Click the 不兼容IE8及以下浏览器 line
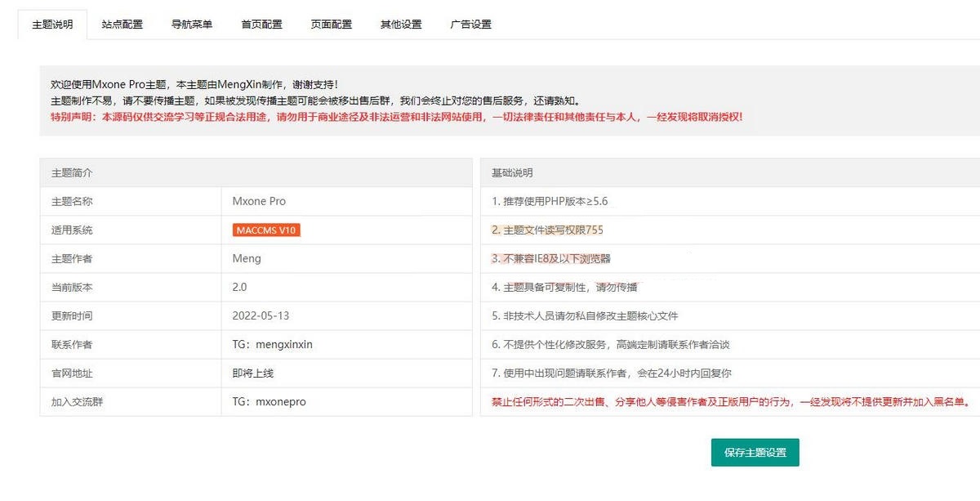Viewport: 980px width, 501px height. 551,258
